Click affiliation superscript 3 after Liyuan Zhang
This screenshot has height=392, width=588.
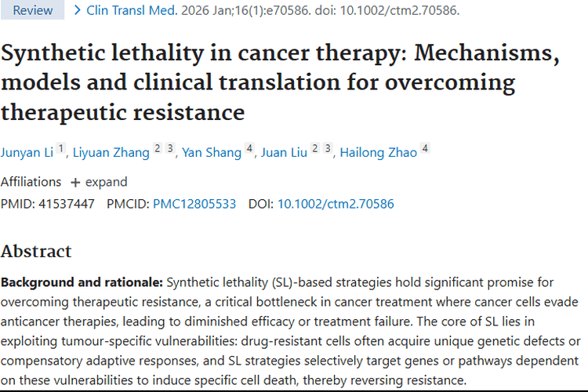(170, 148)
